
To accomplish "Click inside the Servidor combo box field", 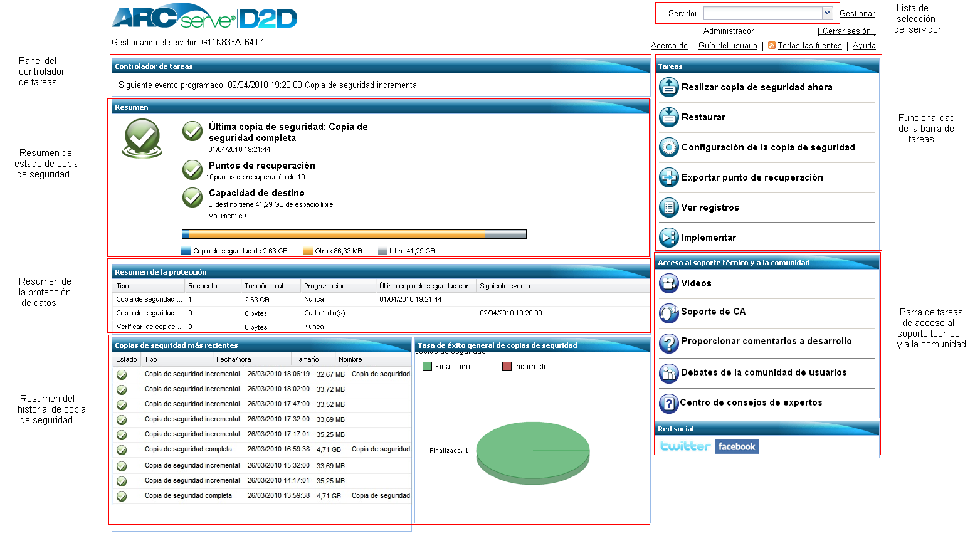I will 762,13.
